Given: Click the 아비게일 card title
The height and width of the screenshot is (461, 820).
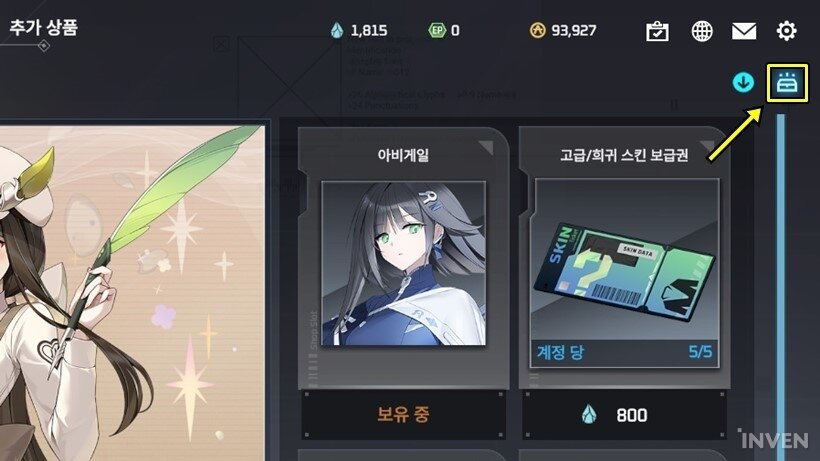Looking at the screenshot, I should pos(403,155).
